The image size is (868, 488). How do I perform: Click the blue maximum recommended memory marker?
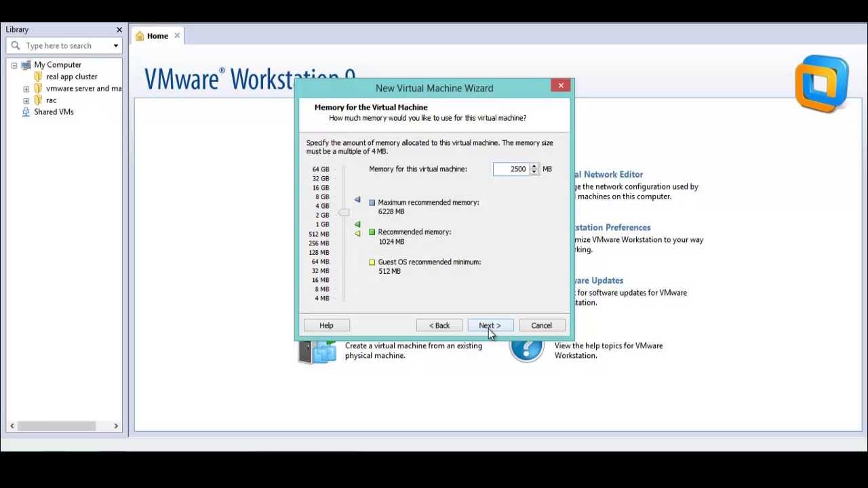tap(357, 199)
